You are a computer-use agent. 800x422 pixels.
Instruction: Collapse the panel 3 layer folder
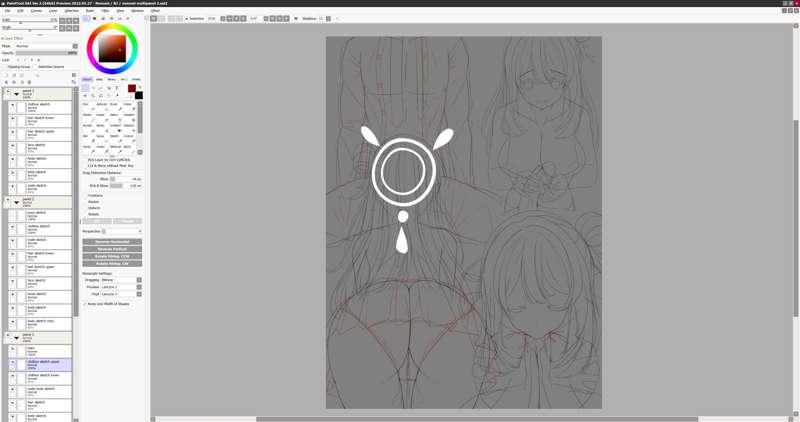pos(16,338)
